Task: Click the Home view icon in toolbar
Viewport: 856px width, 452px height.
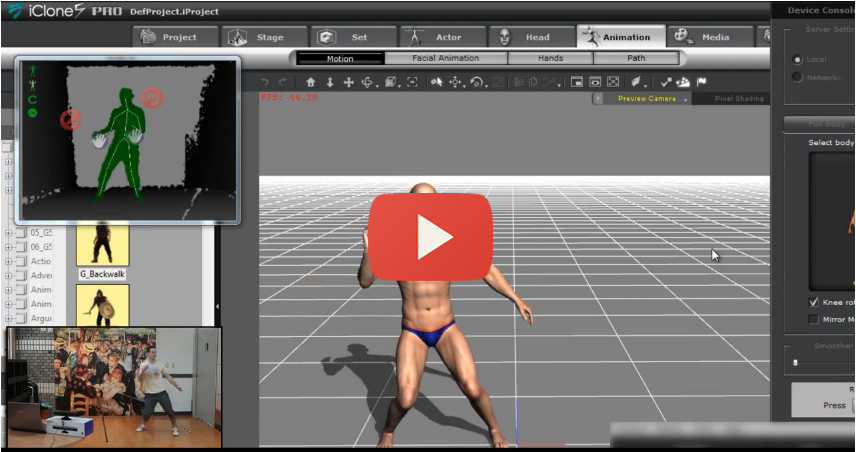Action: click(311, 82)
